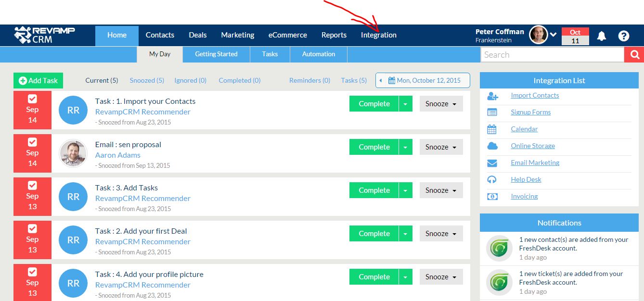Viewport: 644px width, 301px height.
Task: Click the Email Marketing envelope icon
Action: 492,163
